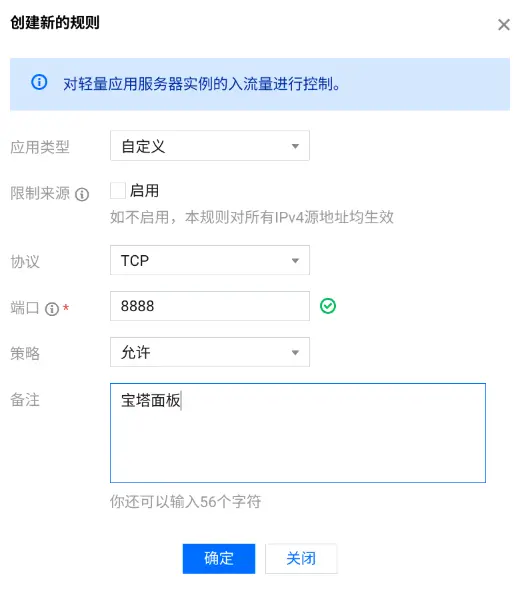Click the arrow of the 允许 dropdown
This screenshot has height=592, width=519.
[295, 353]
